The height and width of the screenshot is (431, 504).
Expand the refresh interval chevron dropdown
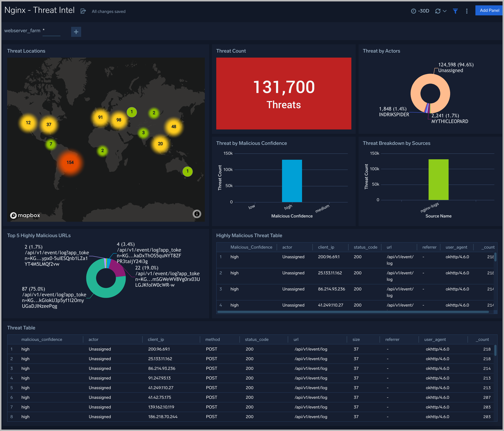(x=444, y=11)
